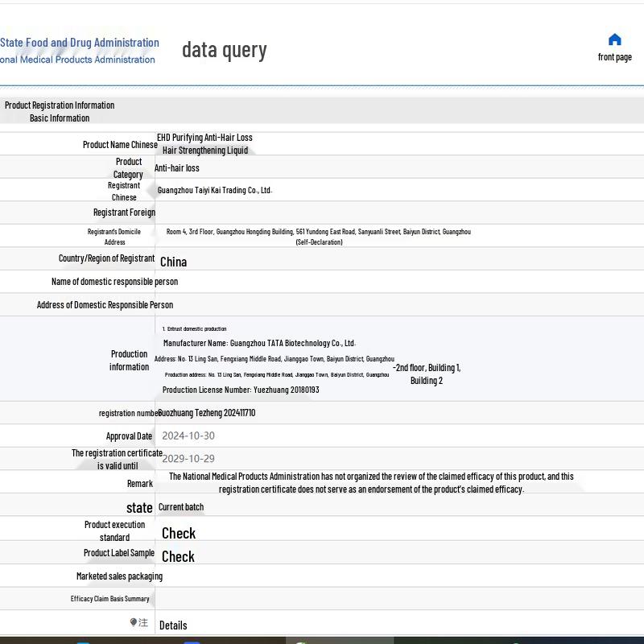Open the Details link at the bottom
644x644 pixels.
[173, 625]
